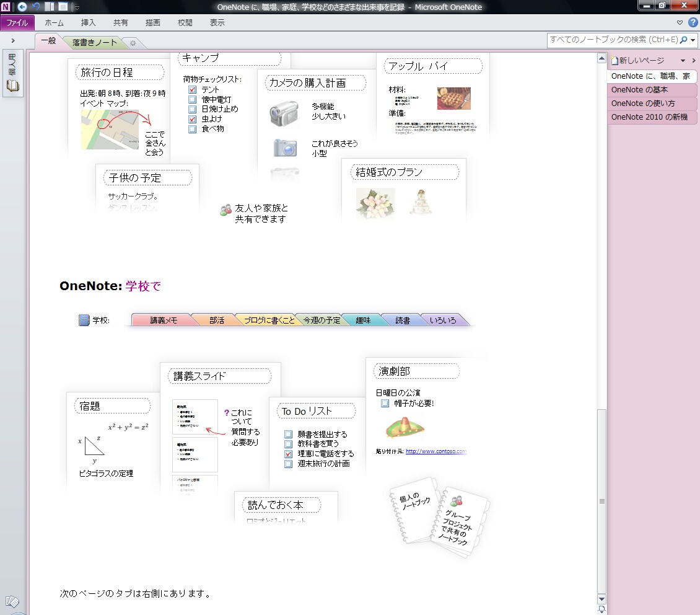Viewport: 700px width, 615px height.
Task: Click the vertical scrollbar up arrow
Action: 602,58
